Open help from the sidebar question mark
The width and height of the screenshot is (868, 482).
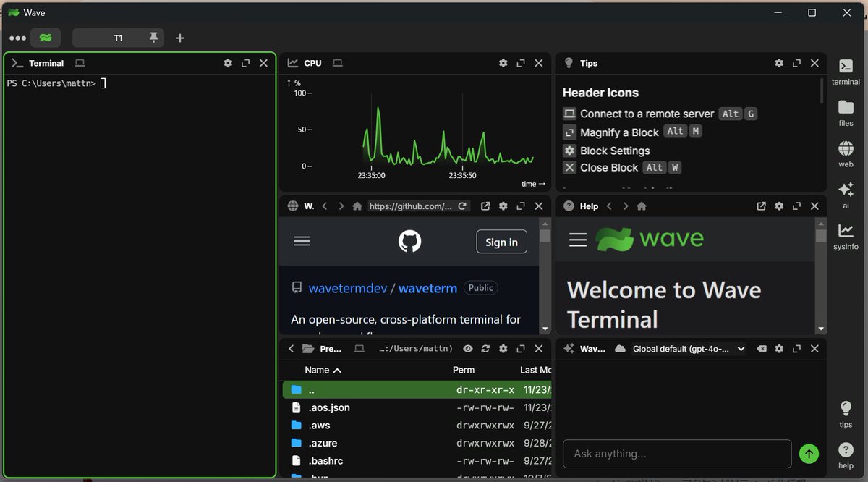[846, 456]
